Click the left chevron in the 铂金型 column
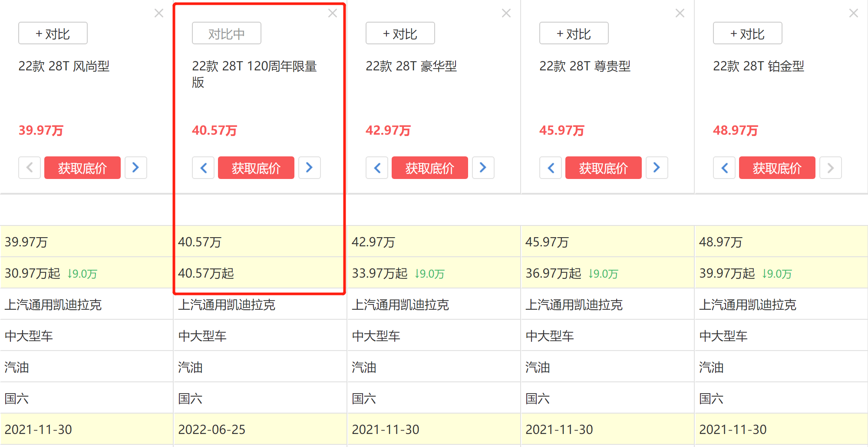 point(724,168)
